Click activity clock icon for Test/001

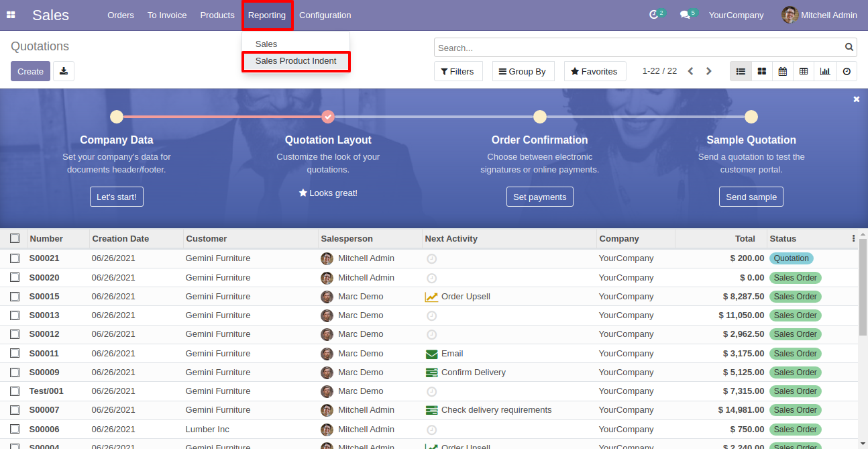click(x=432, y=391)
